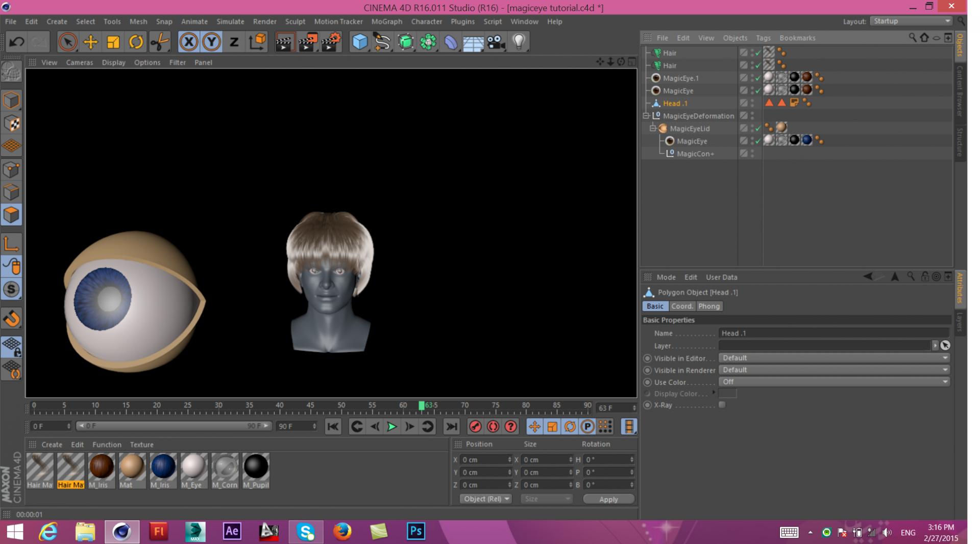Select the Head .1 object

(675, 103)
